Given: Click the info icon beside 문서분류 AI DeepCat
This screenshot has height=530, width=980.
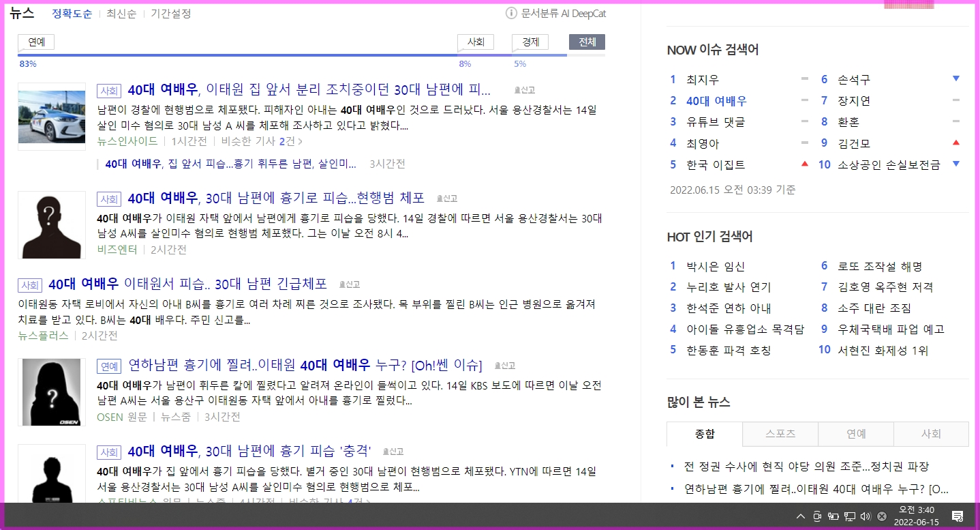Looking at the screenshot, I should [x=511, y=14].
